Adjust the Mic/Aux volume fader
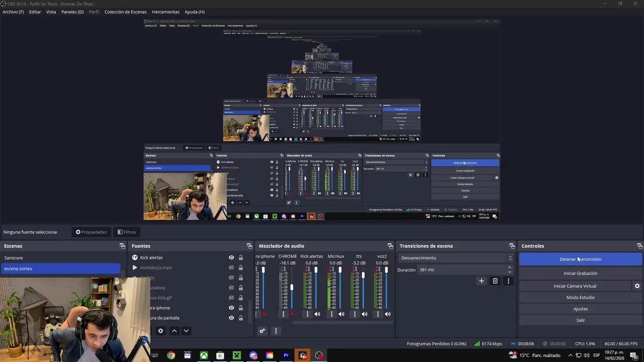Image resolution: width=644 pixels, height=362 pixels. [x=340, y=270]
